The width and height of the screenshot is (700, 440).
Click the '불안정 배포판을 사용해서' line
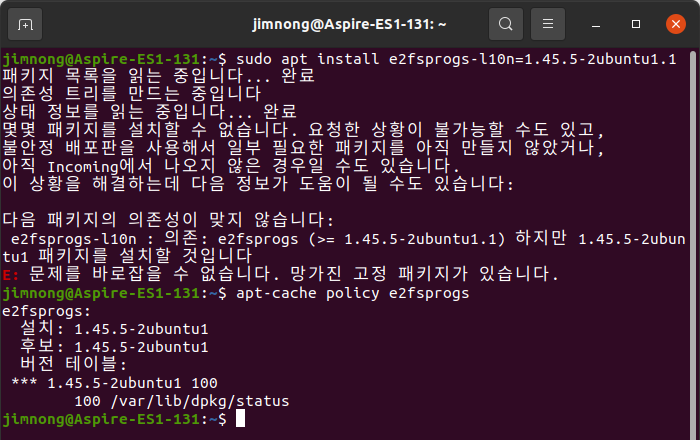coord(304,148)
